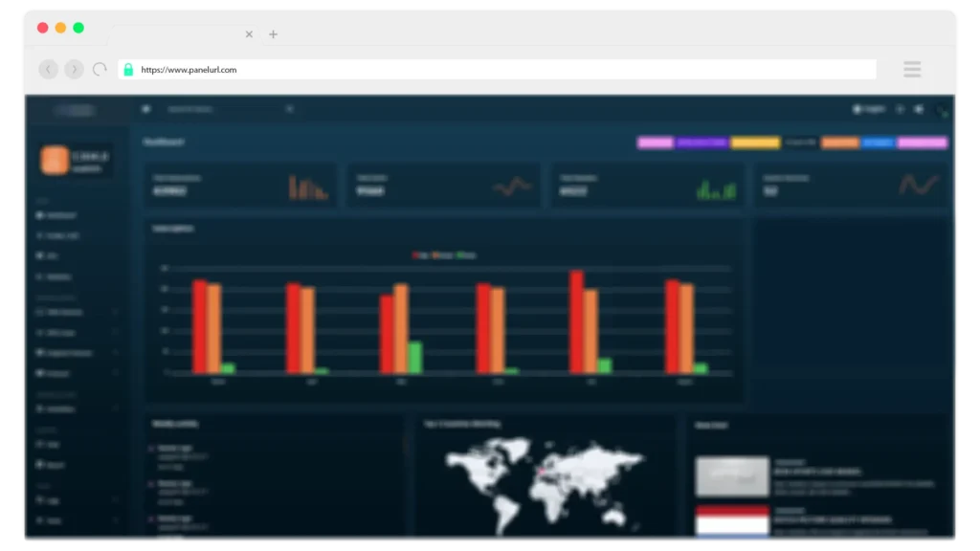Viewport: 980px width, 551px height.
Task: Click the yellow button in the dashboard header row
Action: pos(755,143)
